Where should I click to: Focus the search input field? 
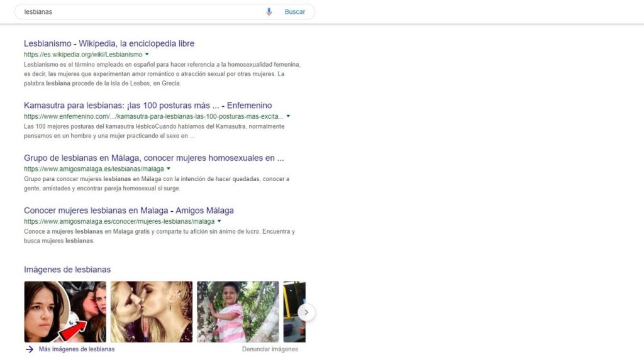click(x=138, y=12)
